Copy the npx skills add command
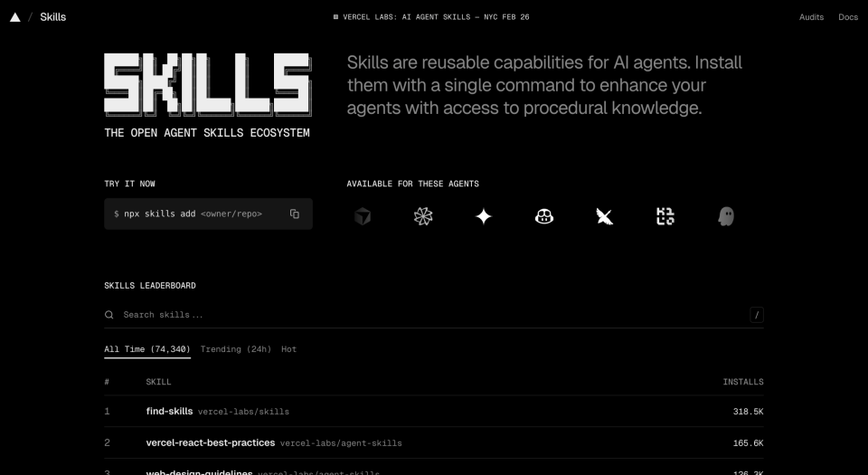 (x=295, y=214)
